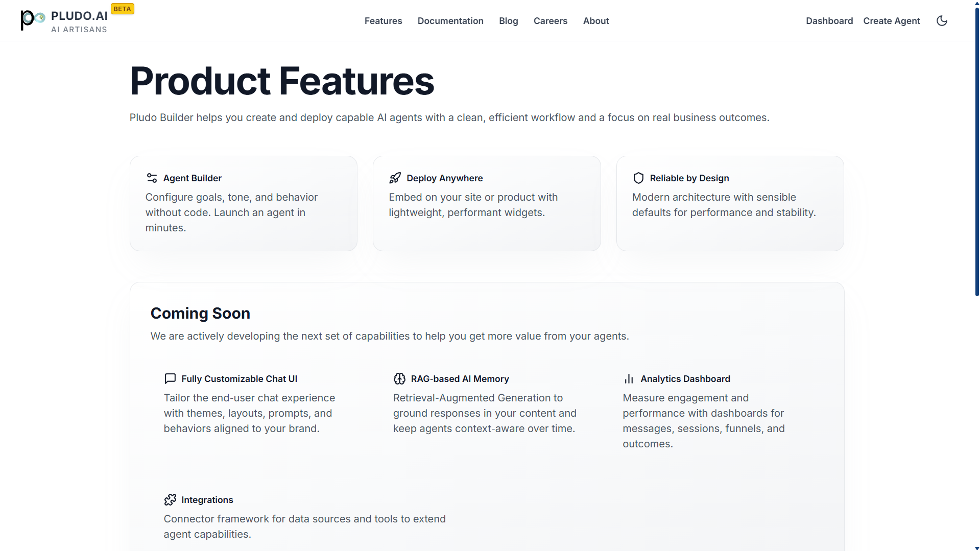
Task: Navigate to the Blog section
Action: pyautogui.click(x=508, y=21)
